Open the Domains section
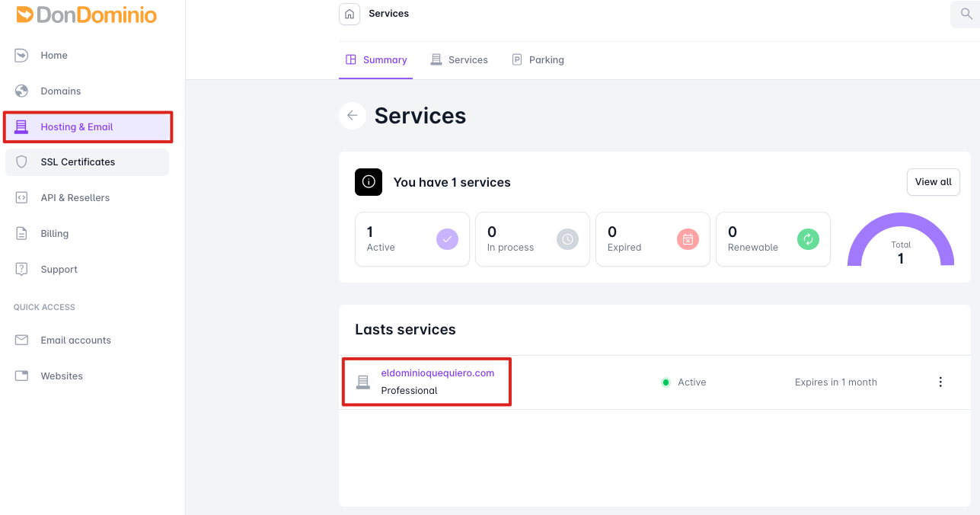 pos(60,91)
